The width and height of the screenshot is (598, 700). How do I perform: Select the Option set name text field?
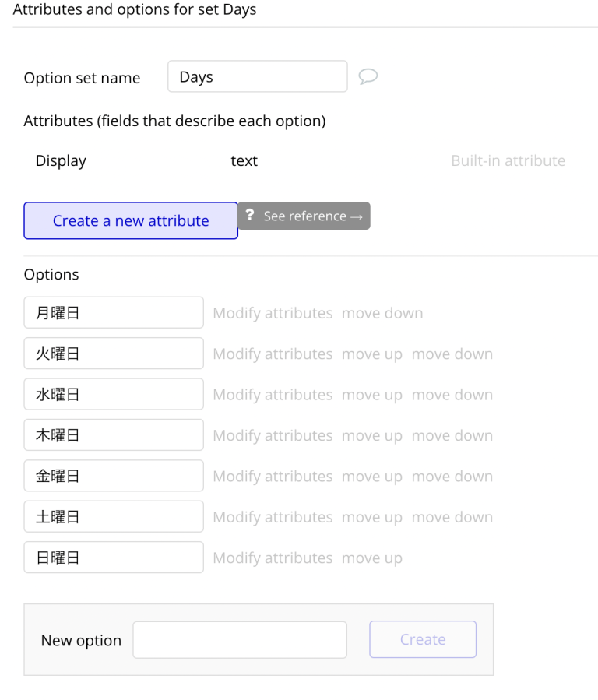257,76
